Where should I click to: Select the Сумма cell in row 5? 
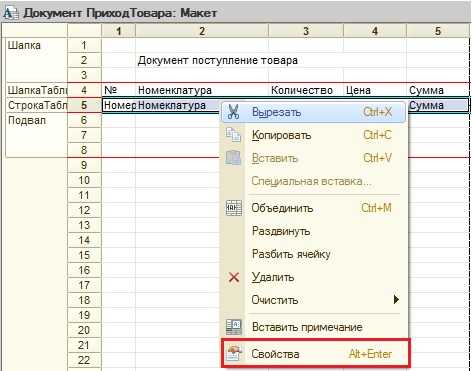439,105
